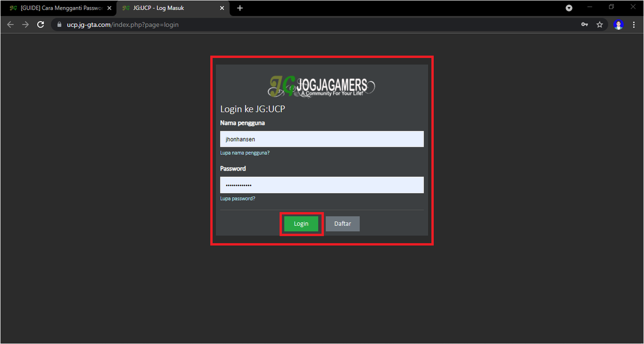Screen dimensions: 644x344
Task: Click the browser forward arrow
Action: (x=25, y=24)
